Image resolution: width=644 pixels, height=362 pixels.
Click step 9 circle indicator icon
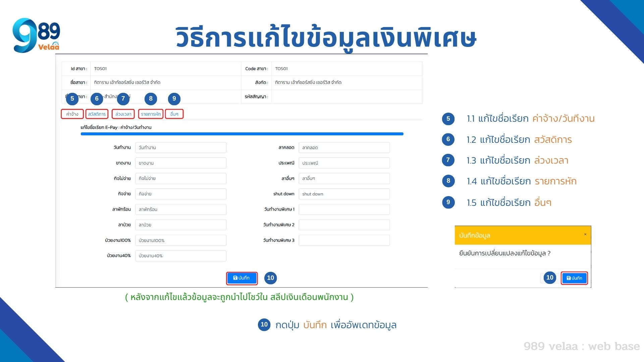[x=174, y=98]
